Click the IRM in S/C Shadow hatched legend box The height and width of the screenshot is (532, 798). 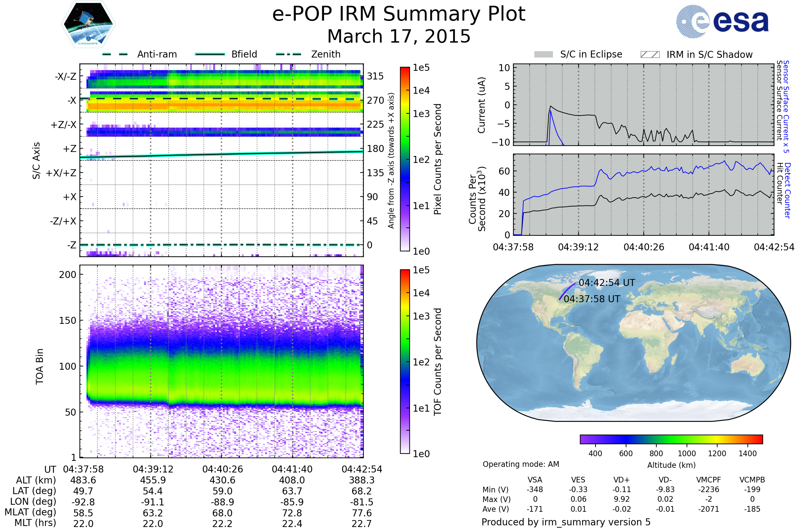650,55
